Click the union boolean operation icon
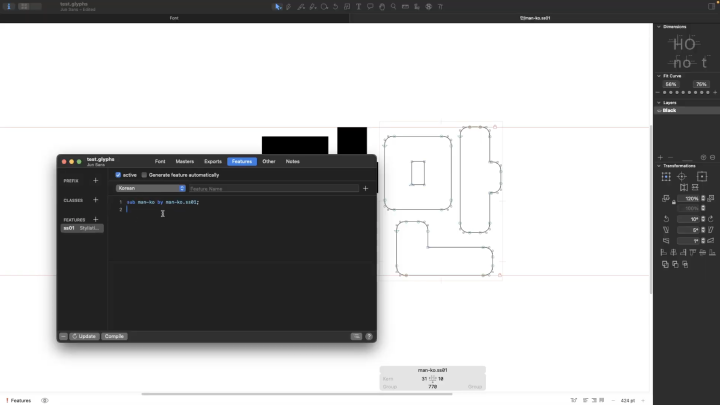 (665, 264)
